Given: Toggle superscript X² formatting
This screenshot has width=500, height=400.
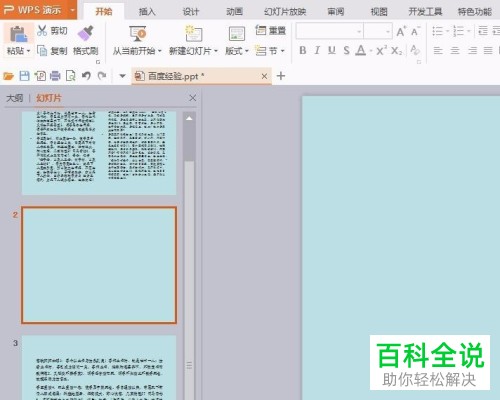Looking at the screenshot, I should pos(382,50).
